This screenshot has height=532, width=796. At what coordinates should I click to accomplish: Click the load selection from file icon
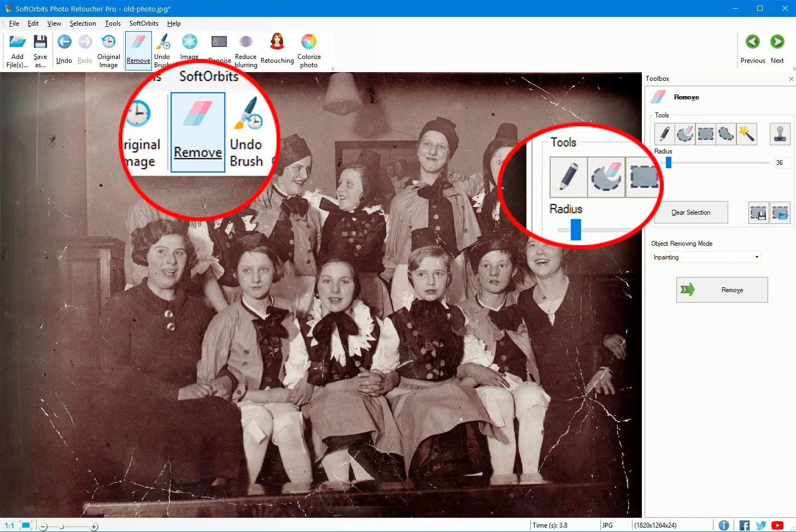coord(780,213)
